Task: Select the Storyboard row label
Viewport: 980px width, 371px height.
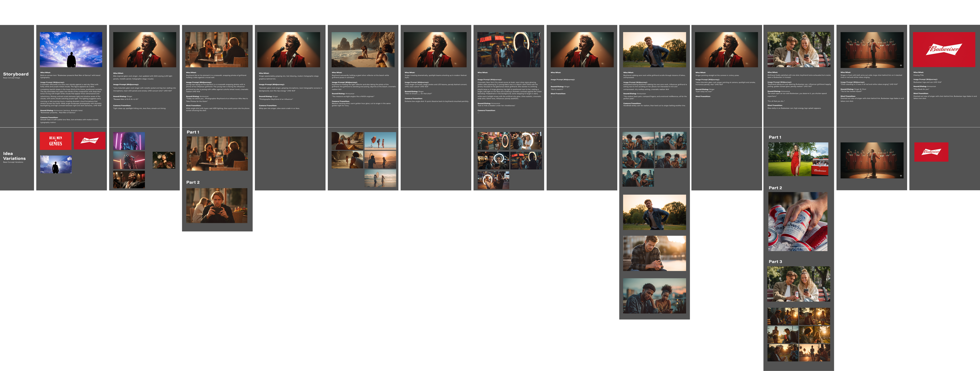Action: coord(16,74)
